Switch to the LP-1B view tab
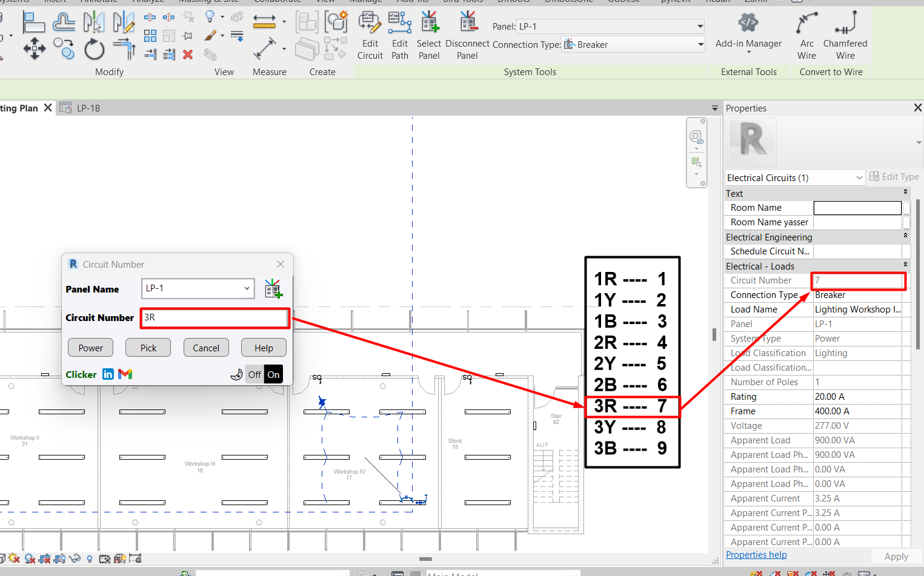 (88, 108)
